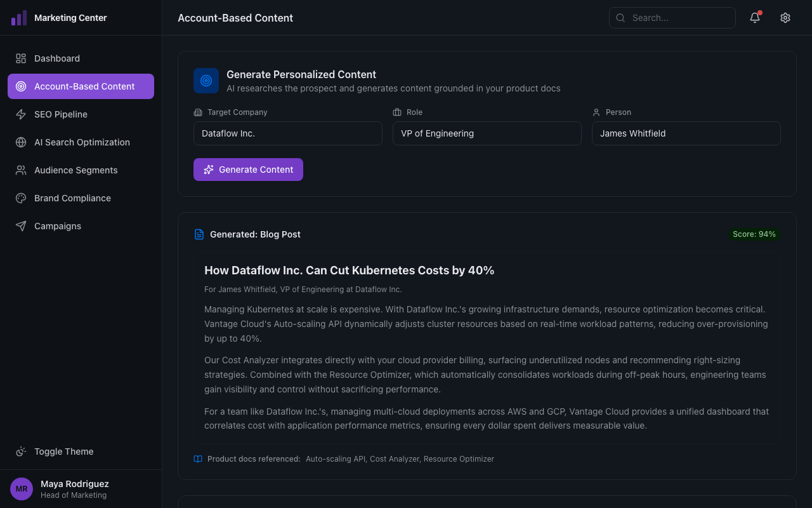
Task: Click the Target Company field showing Dataflow Inc.
Action: point(287,133)
